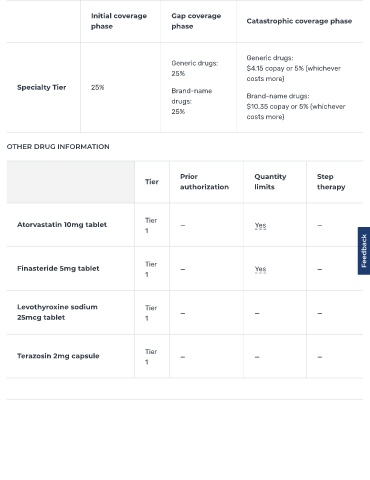Click Yes quantity limit for Atorvastatin
370x480 pixels.
(x=260, y=226)
